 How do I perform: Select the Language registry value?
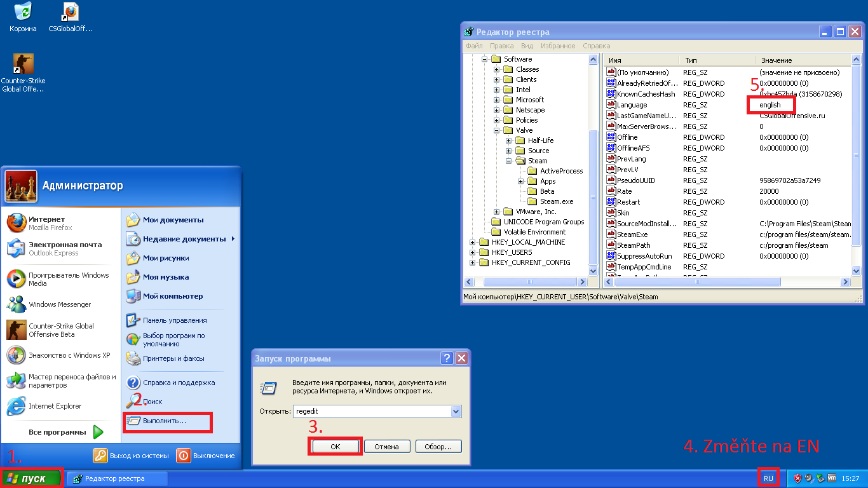(x=627, y=105)
